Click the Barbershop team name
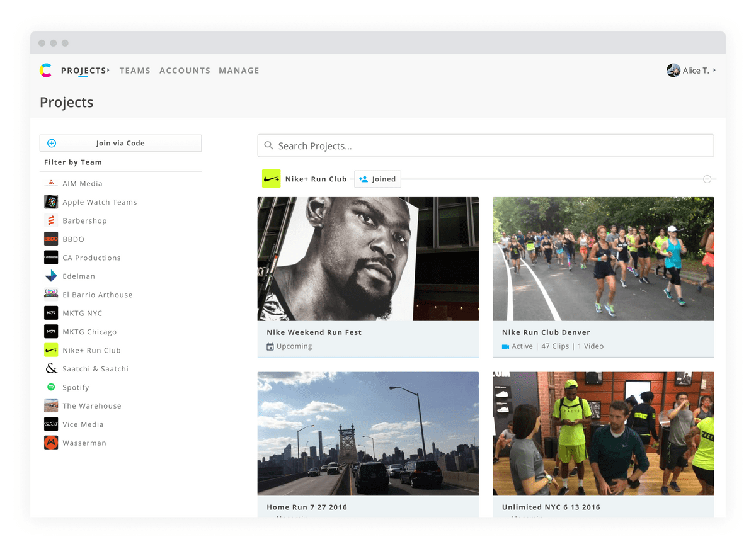Screen dimensions: 756x549 tap(84, 221)
